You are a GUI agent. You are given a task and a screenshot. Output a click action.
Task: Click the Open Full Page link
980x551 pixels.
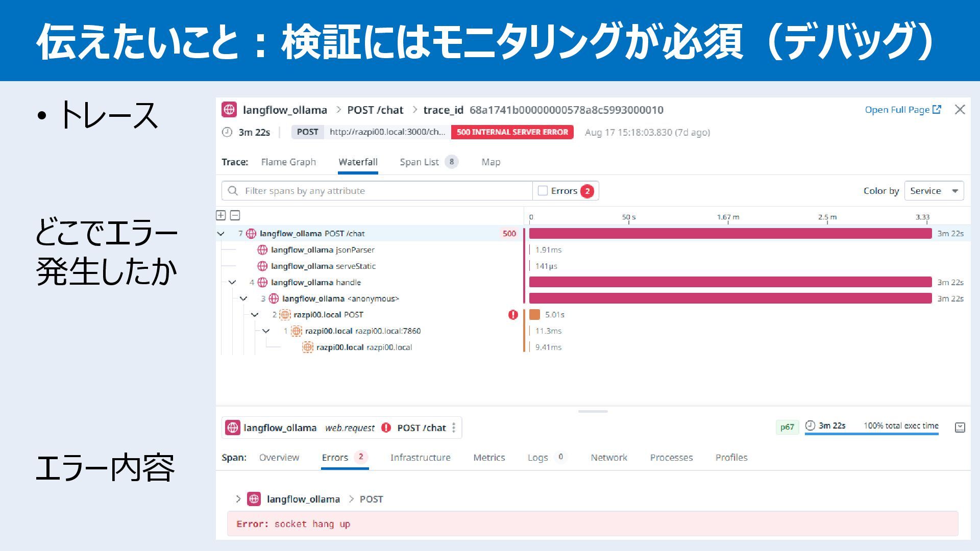point(897,110)
